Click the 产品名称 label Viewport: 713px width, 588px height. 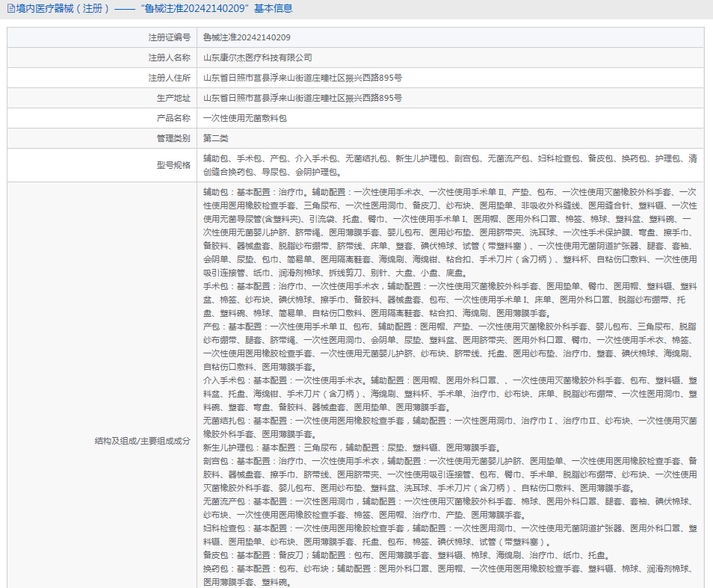click(173, 118)
